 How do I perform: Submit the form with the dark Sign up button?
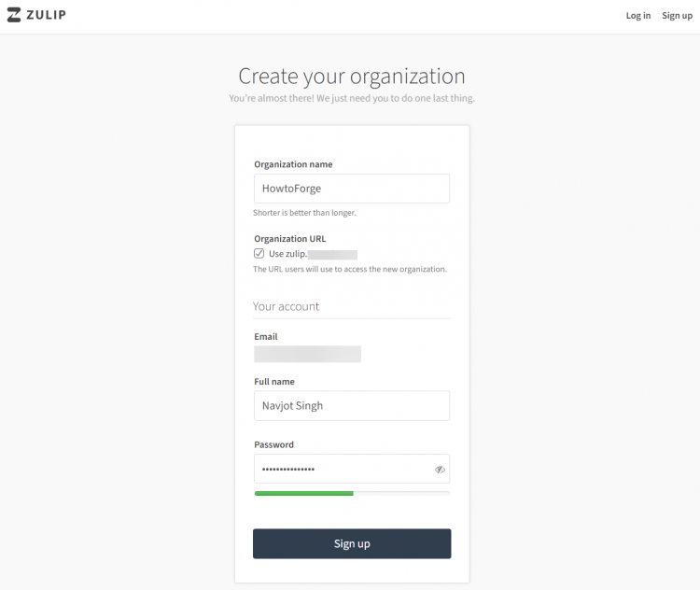click(x=352, y=543)
